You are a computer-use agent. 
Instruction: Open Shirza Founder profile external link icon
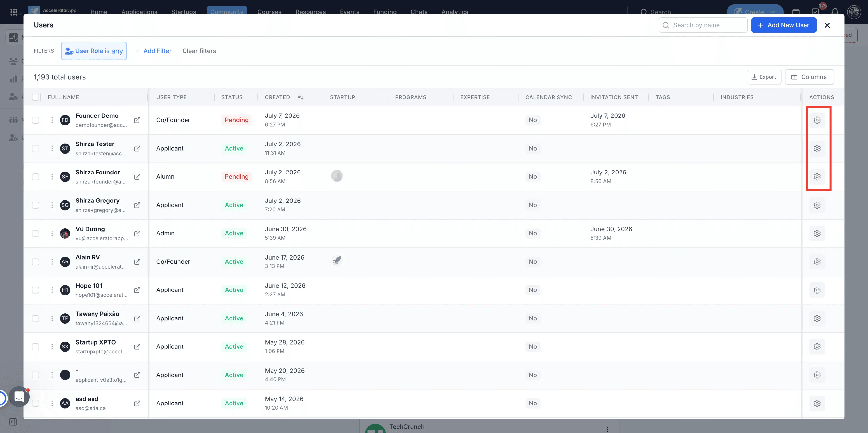[x=137, y=177]
